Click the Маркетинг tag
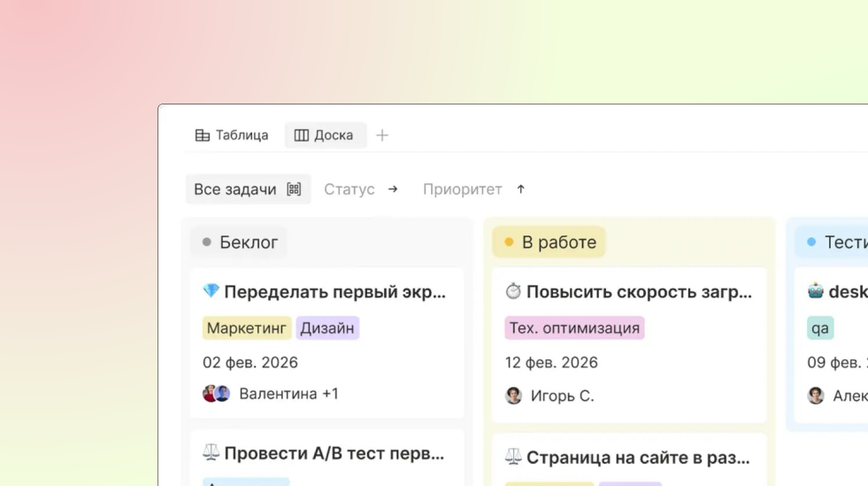Image resolution: width=868 pixels, height=486 pixels. pyautogui.click(x=247, y=328)
